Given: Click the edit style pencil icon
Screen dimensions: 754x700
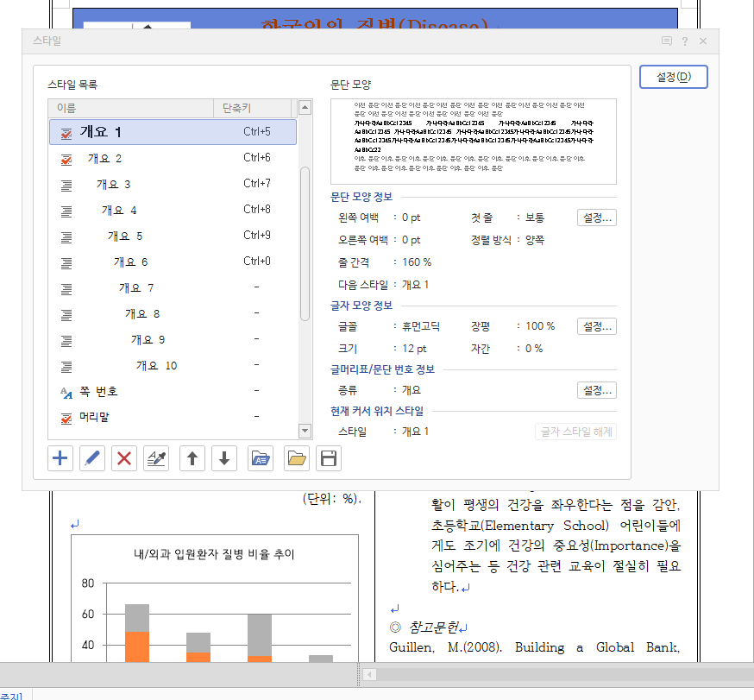Looking at the screenshot, I should coord(92,458).
